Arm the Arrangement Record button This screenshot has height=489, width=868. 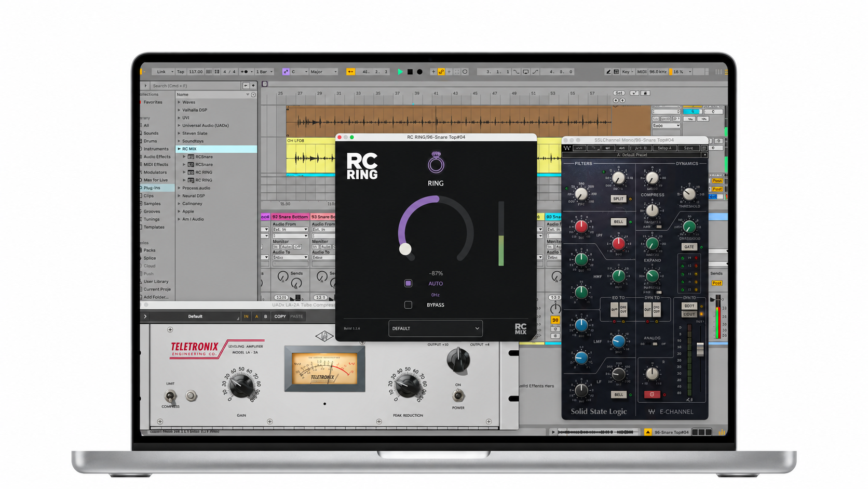[x=419, y=72]
